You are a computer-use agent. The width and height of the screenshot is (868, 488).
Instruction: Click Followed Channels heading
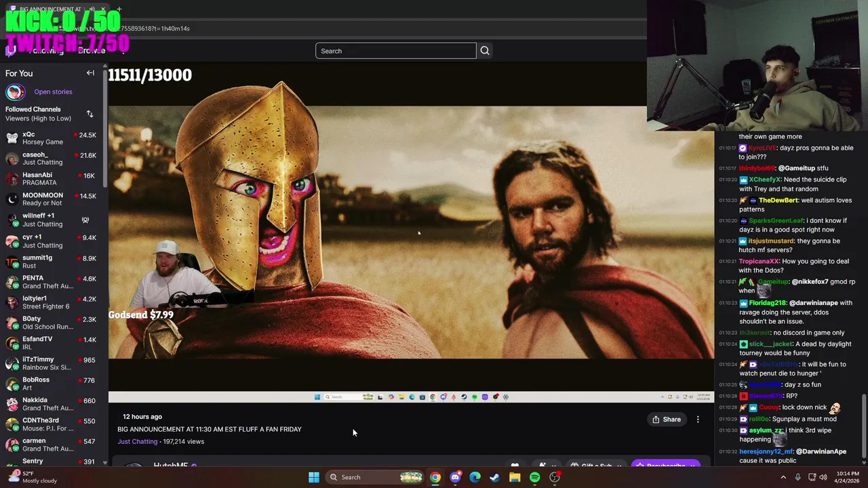(x=33, y=109)
